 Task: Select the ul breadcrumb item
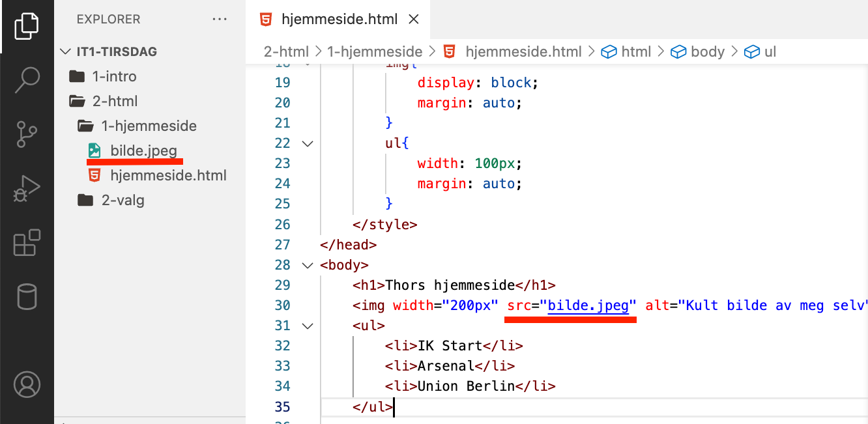760,51
